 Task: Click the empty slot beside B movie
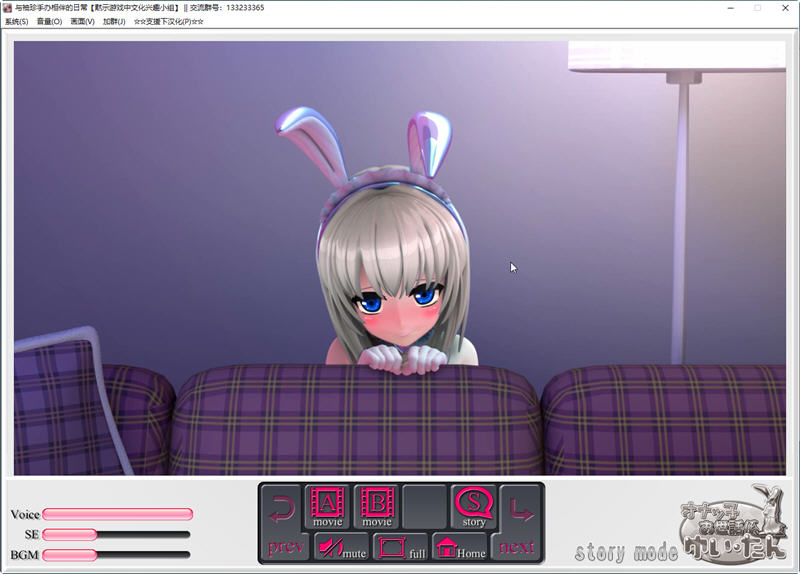point(424,506)
